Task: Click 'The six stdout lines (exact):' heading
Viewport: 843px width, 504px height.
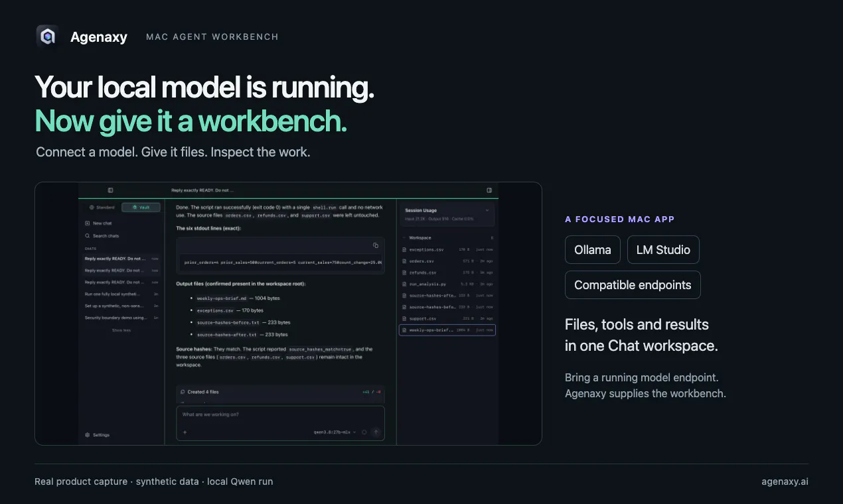Action: coord(208,228)
